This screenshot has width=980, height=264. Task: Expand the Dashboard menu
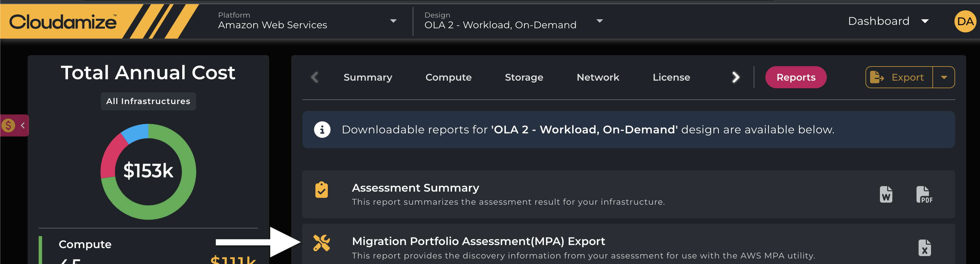[888, 21]
